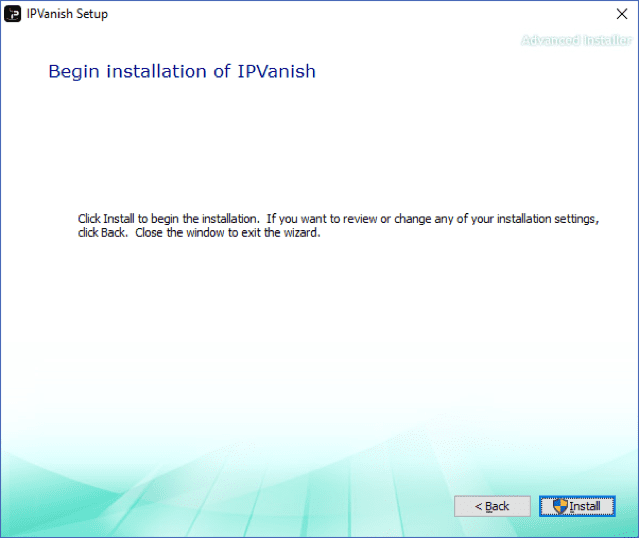Close the IPVanish Setup window
639x538 pixels.
622,14
